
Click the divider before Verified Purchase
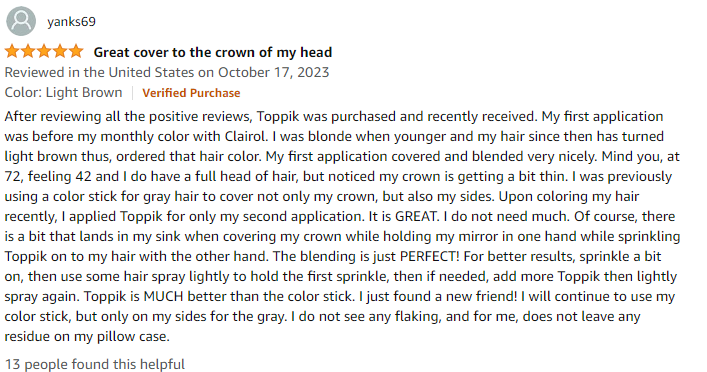click(x=133, y=93)
